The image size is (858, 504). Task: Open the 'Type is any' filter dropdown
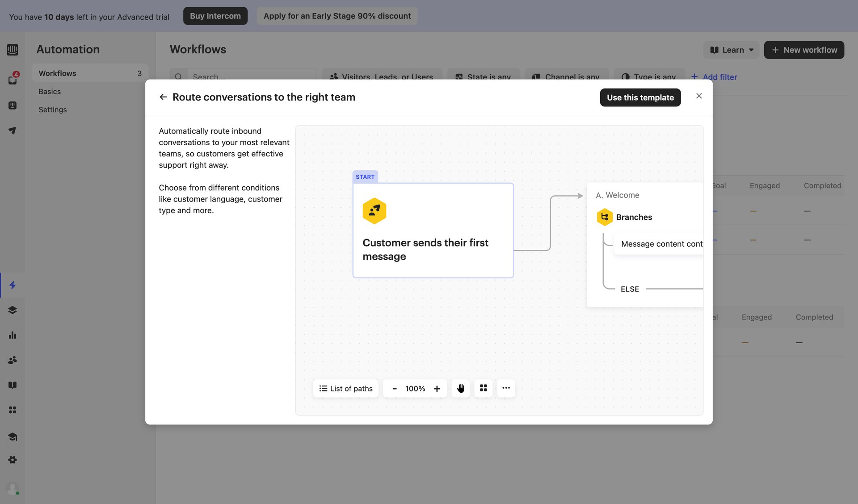tap(649, 77)
